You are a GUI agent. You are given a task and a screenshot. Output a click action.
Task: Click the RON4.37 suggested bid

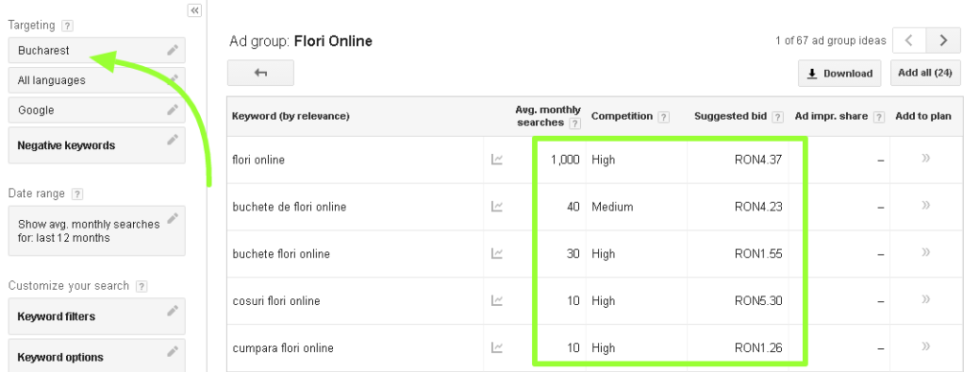point(758,160)
